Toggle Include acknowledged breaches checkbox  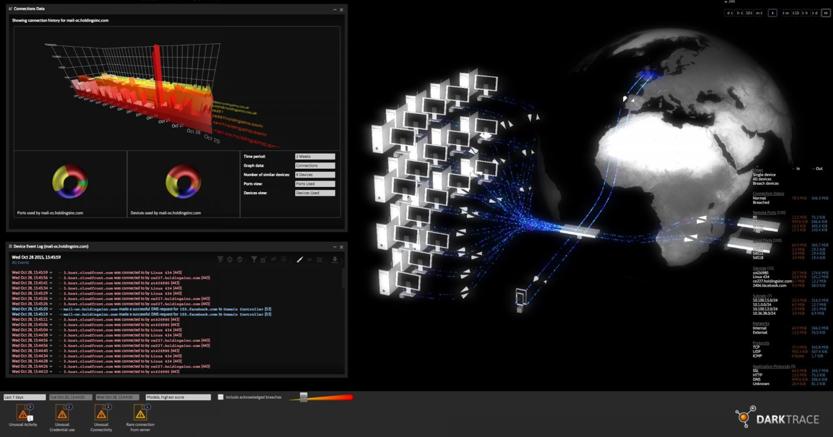[x=220, y=397]
